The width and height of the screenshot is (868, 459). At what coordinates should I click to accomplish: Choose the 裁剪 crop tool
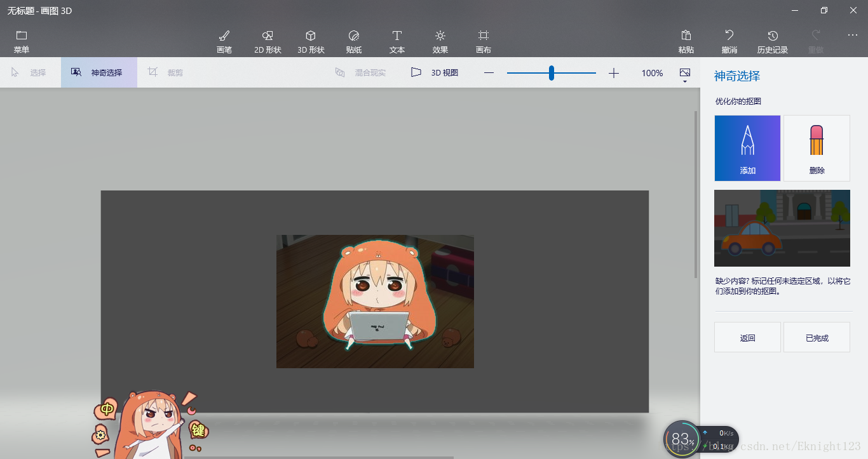(166, 72)
